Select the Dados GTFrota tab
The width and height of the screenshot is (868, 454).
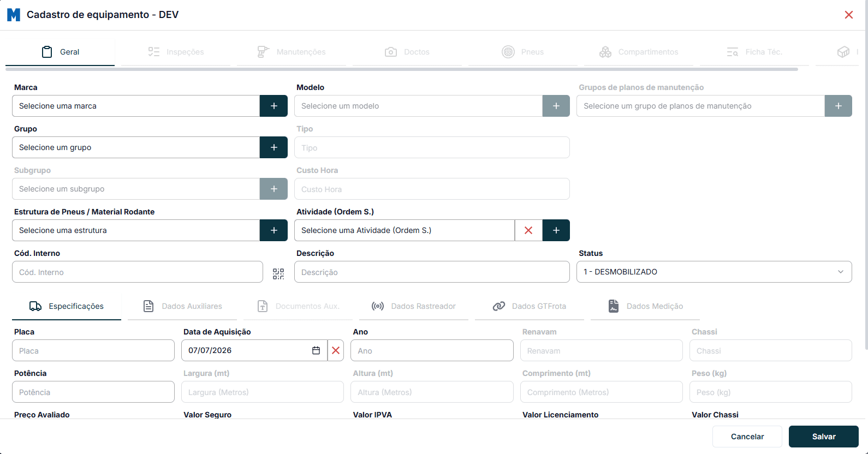(x=530, y=306)
